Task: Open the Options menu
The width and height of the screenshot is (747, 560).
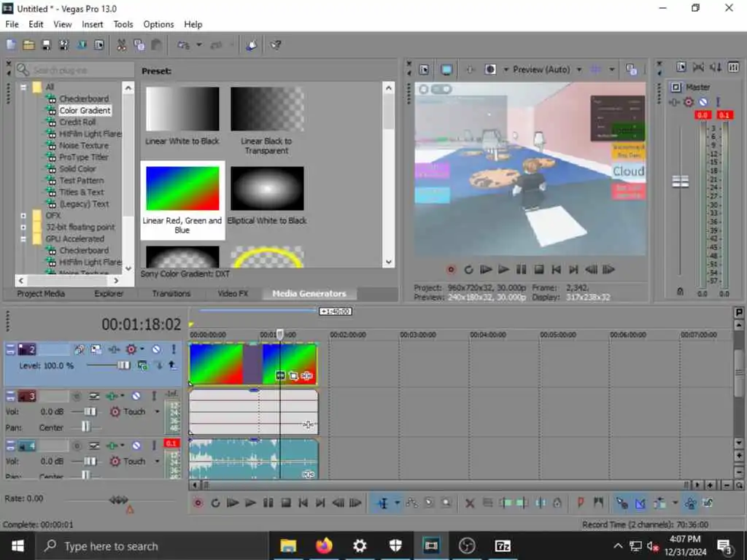Action: tap(158, 24)
